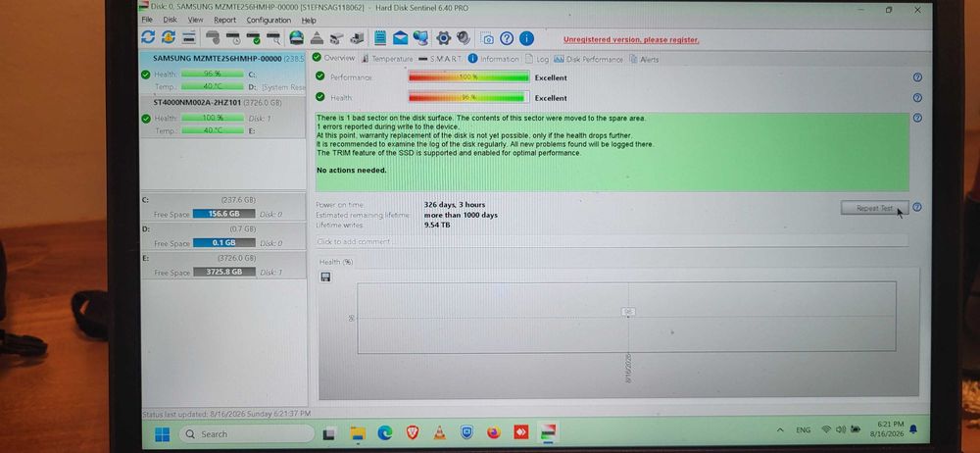Open the gear Configuration icon
980x453 pixels.
[443, 38]
